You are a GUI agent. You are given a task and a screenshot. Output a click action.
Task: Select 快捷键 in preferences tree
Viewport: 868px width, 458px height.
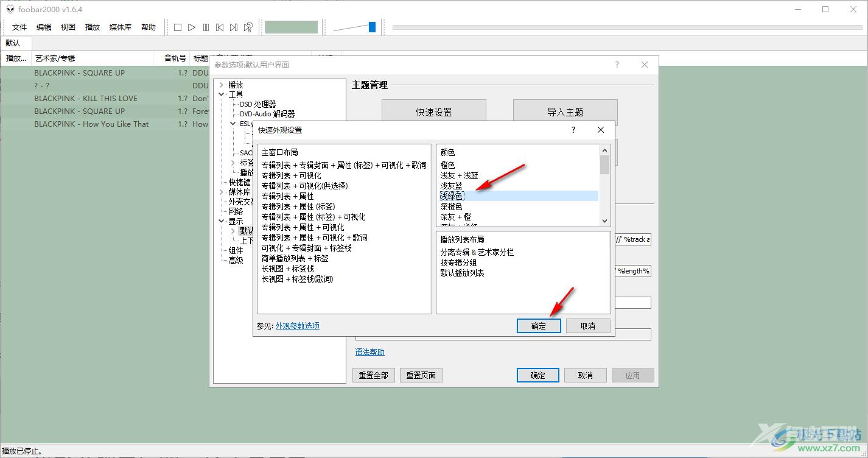239,182
